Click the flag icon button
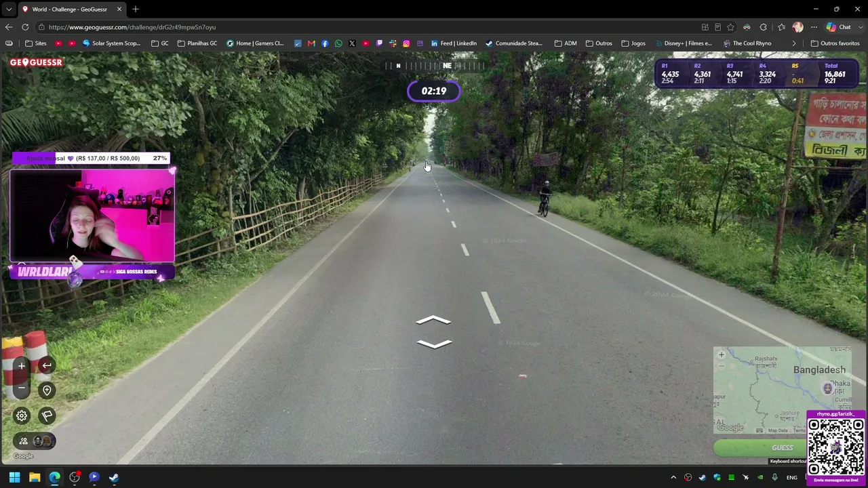This screenshot has height=488, width=868. 47,415
